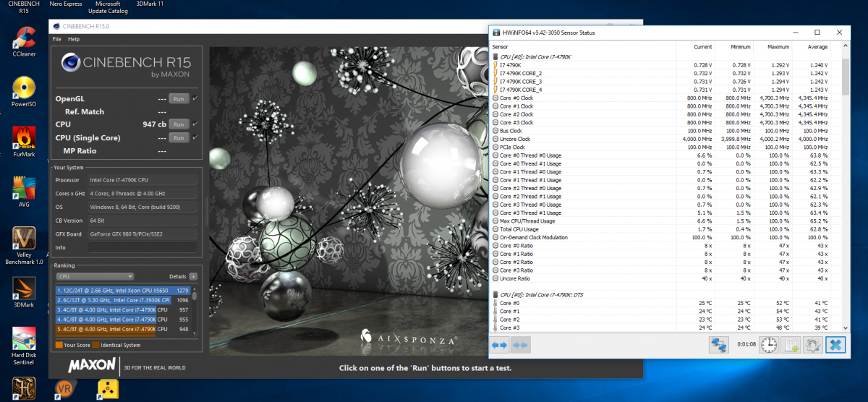Viewport: 868px width, 402px height.
Task: Click clock icon beside Bus Clock row
Action: 495,131
